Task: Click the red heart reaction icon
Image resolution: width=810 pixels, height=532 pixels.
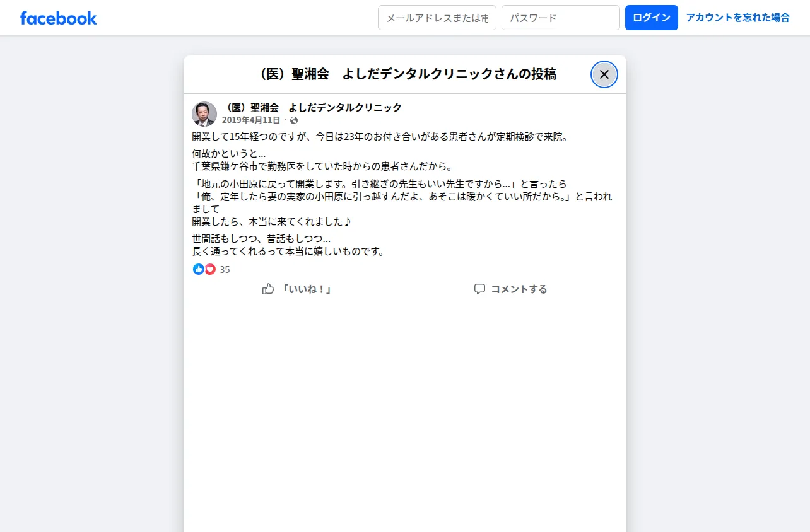Action: [210, 269]
